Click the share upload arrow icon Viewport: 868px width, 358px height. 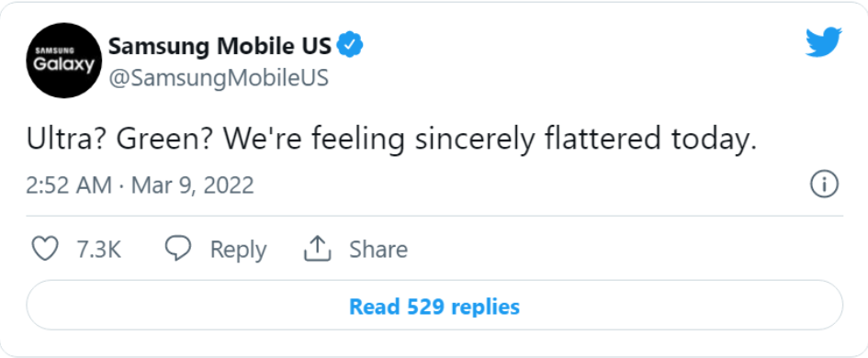tap(317, 249)
